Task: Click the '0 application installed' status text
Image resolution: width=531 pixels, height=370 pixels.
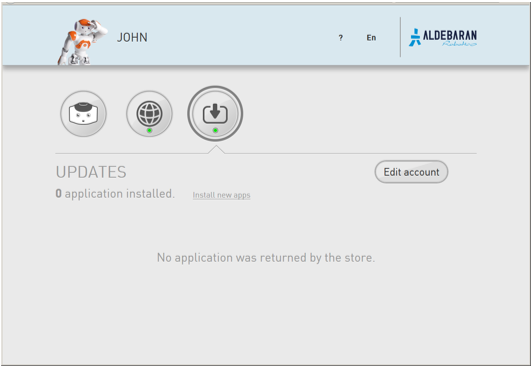Action: click(x=115, y=194)
